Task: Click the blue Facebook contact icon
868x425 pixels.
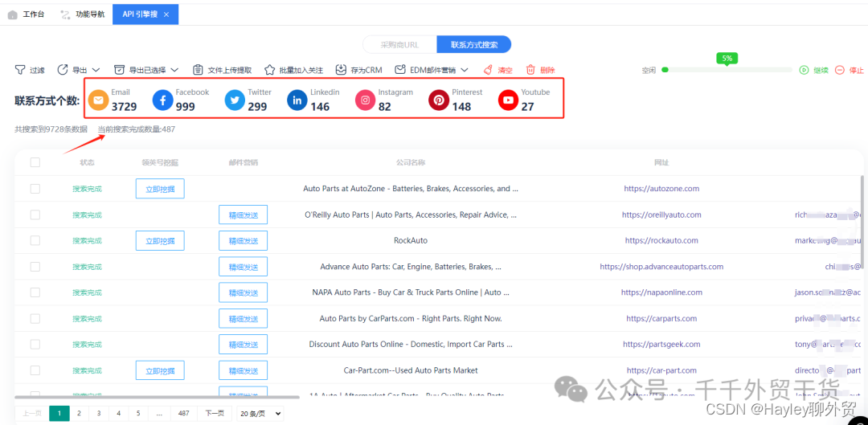Action: 162,100
